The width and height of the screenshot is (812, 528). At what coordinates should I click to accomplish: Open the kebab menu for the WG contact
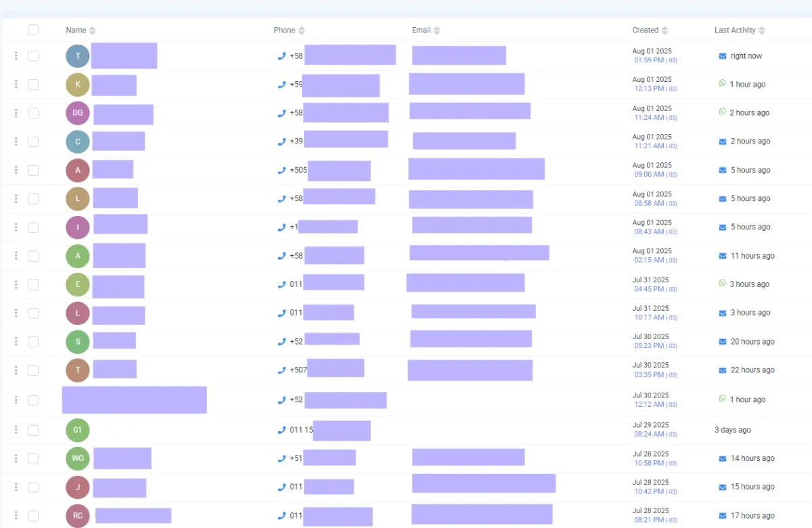click(16, 458)
